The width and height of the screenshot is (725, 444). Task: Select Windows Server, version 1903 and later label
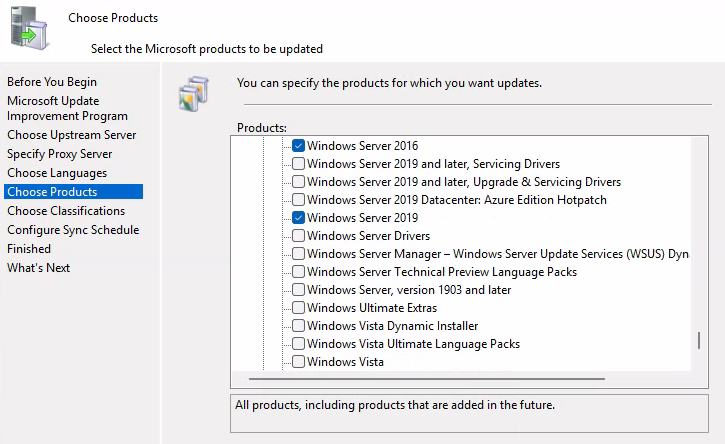[x=409, y=290]
